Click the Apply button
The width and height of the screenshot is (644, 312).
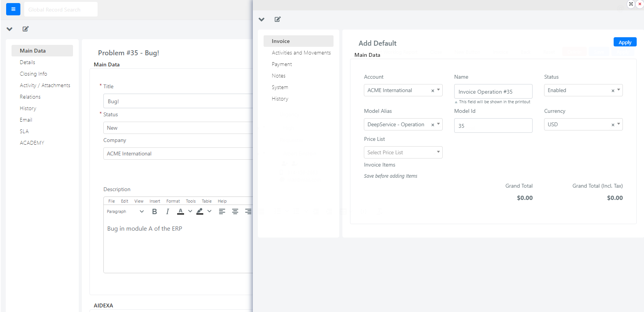pyautogui.click(x=625, y=42)
